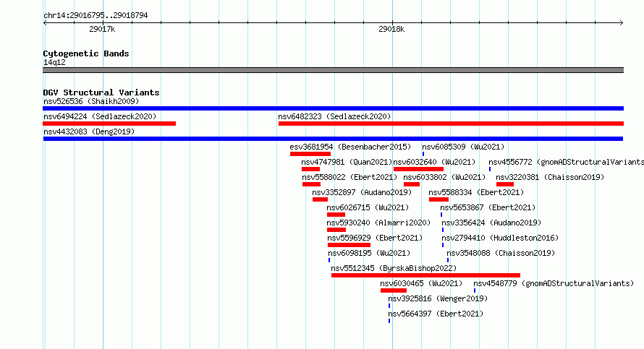Click the 29018k ruler position label
Screen dimensions: 644x349
point(391,29)
